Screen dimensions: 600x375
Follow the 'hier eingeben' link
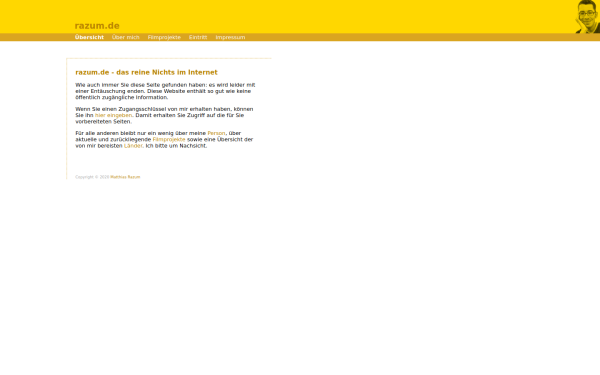click(x=113, y=115)
